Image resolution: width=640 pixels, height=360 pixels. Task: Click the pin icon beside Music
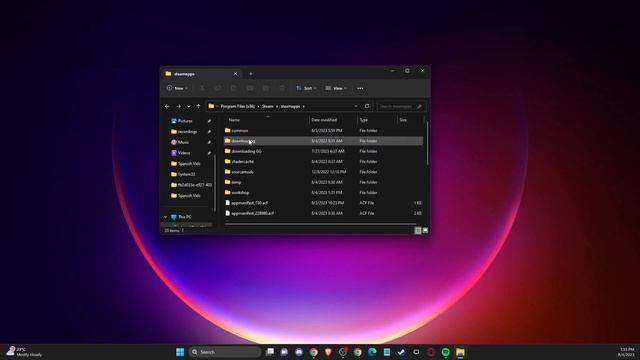coord(209,142)
